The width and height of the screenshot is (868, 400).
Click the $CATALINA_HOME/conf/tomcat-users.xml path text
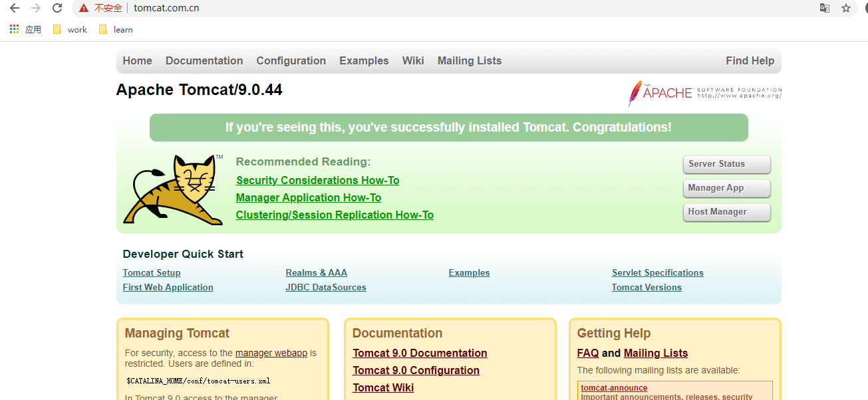(198, 381)
